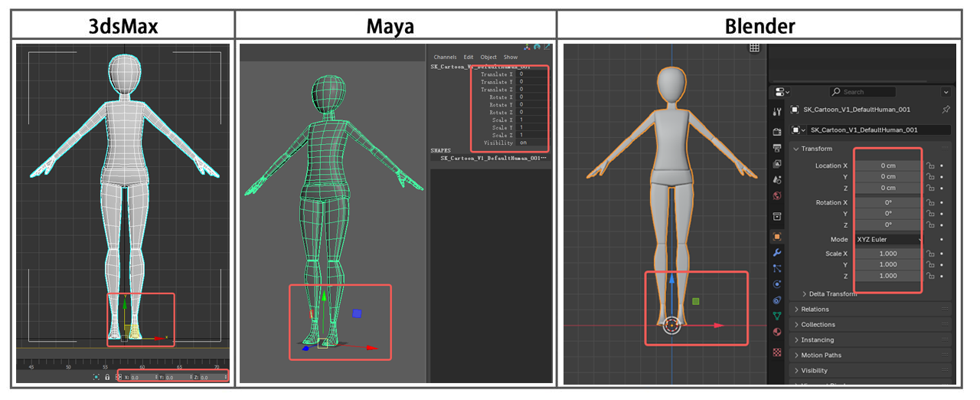The width and height of the screenshot is (980, 400).
Task: Click the circular teal icon atop Maya channel box
Action: point(537,48)
